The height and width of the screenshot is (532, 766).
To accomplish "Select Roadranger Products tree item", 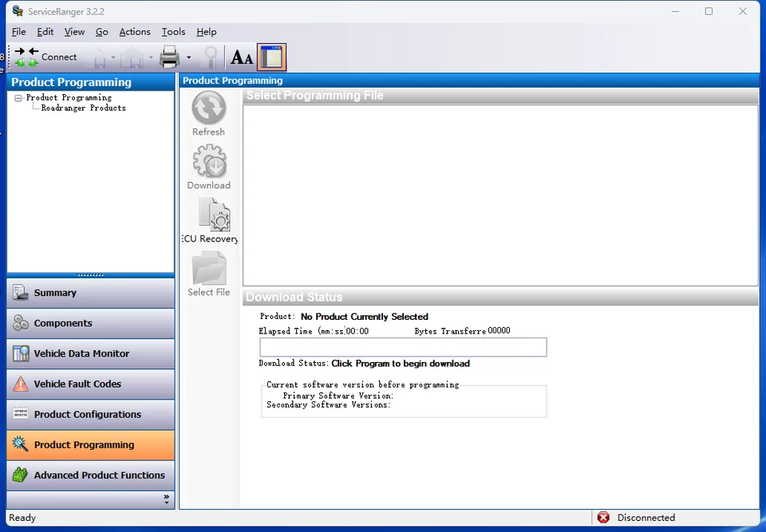I will [x=83, y=108].
